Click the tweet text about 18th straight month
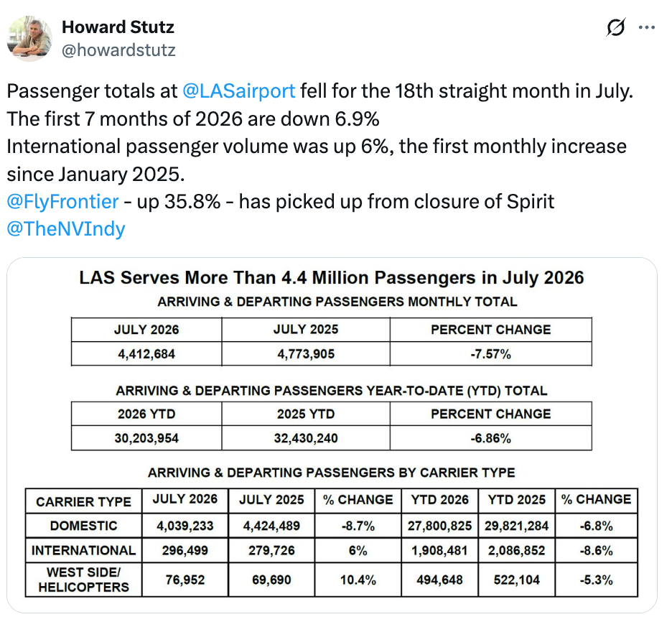Screen dimensions: 672x622 pyautogui.click(x=319, y=91)
